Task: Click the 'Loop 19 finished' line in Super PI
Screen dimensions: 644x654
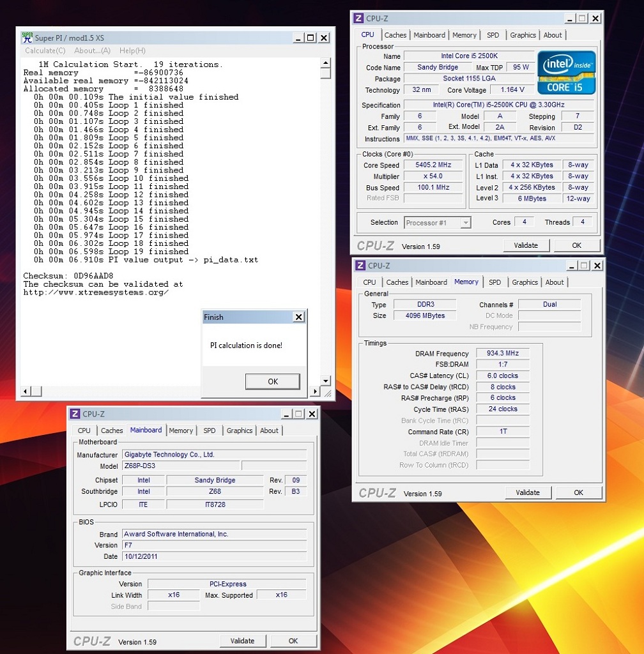Action: pyautogui.click(x=111, y=252)
